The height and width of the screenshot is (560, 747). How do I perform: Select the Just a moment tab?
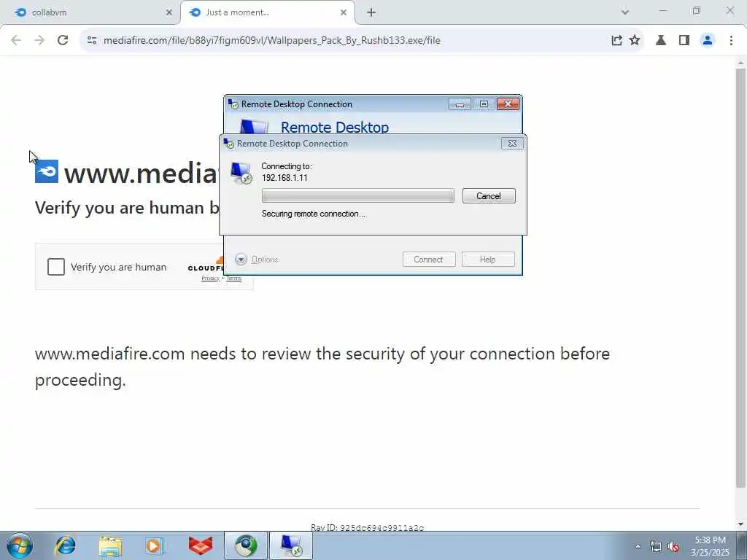pos(267,12)
